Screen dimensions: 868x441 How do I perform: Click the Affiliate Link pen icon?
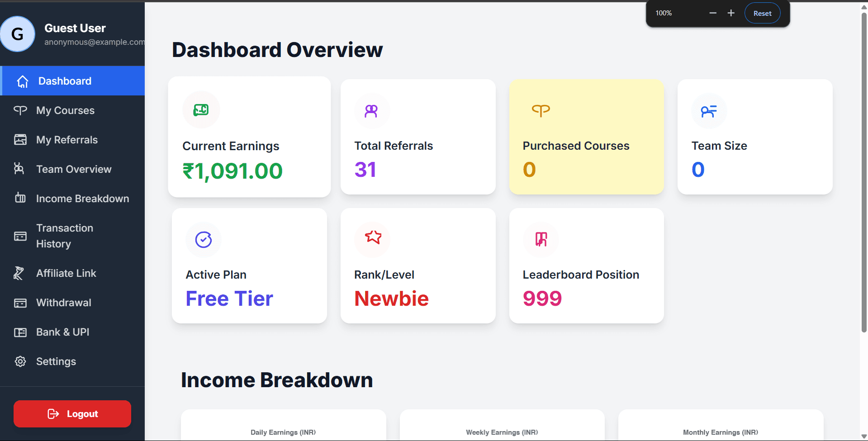pos(19,273)
